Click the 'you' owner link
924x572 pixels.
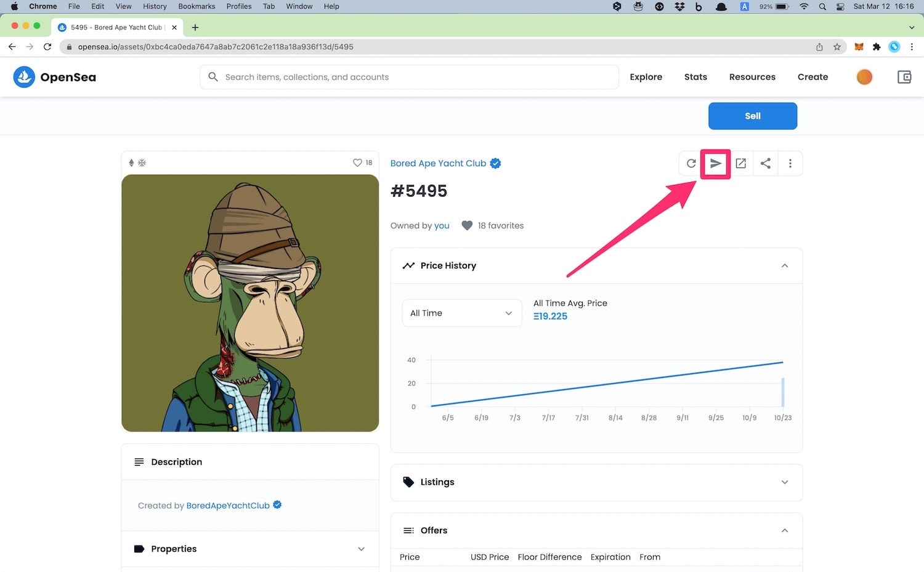click(442, 225)
